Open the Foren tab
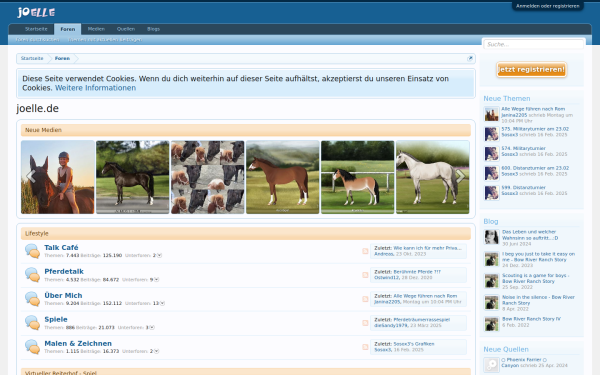The height and width of the screenshot is (375, 600). click(x=68, y=29)
